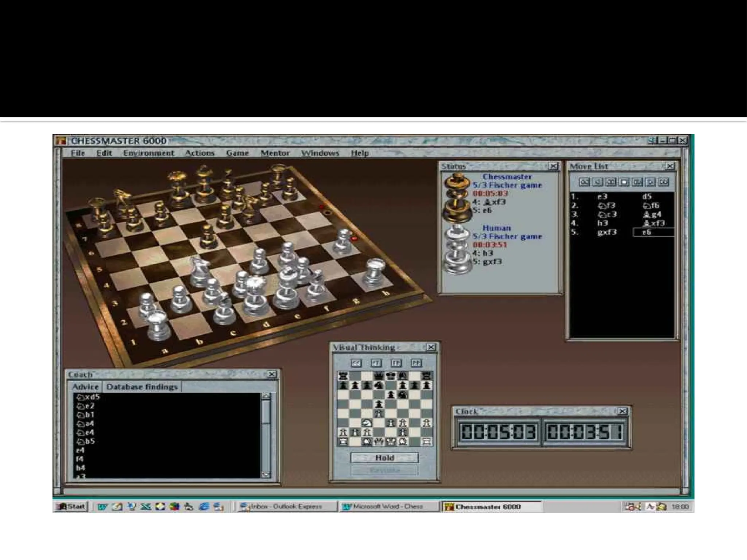Open the Actions menu
747x560 pixels.
point(200,153)
